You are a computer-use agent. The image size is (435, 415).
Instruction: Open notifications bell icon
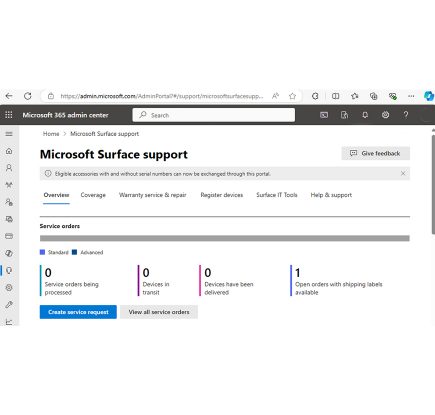365,115
